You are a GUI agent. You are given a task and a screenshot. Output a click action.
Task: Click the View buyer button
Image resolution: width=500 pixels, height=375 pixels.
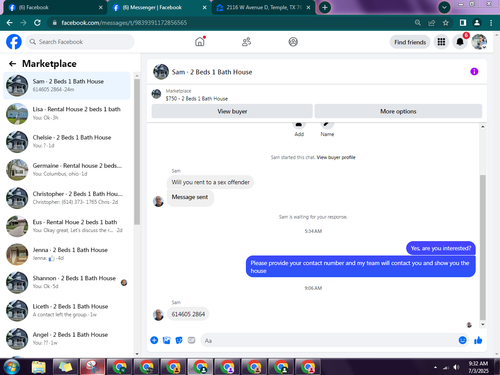point(232,111)
